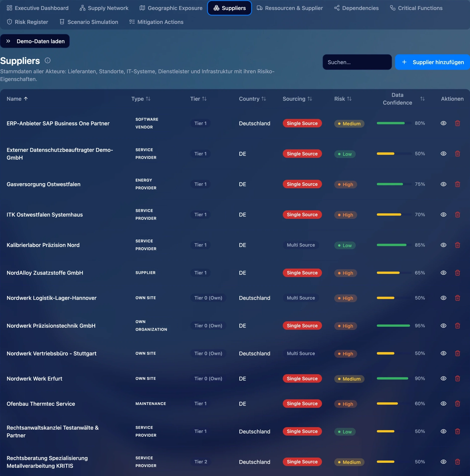
Task: Sort by Sourcing column header
Action: coord(297,99)
